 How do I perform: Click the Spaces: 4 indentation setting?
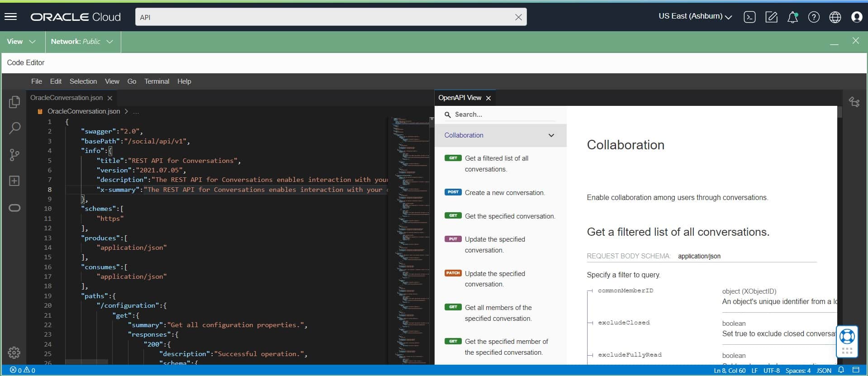coord(798,371)
